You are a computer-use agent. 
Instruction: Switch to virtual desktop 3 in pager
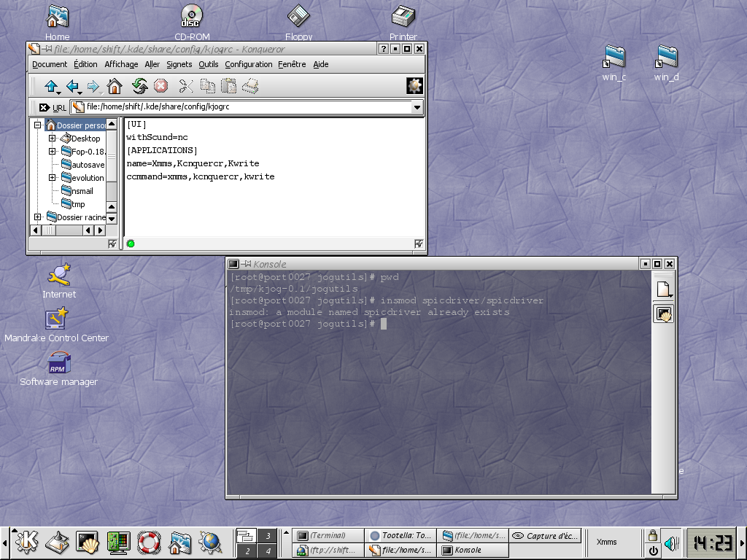click(268, 536)
